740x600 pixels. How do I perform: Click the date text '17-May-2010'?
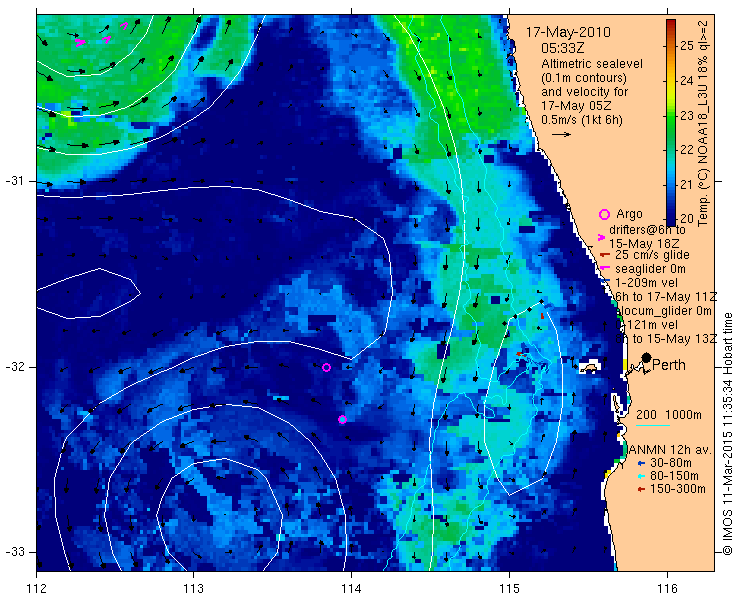568,32
